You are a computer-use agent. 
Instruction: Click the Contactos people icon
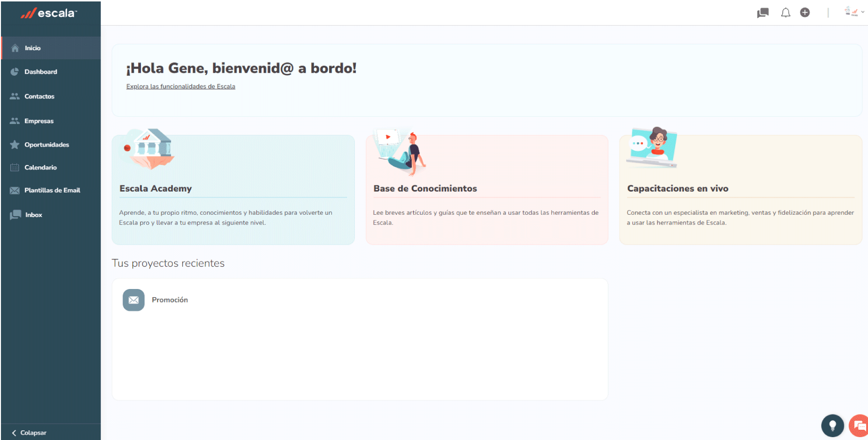[14, 96]
